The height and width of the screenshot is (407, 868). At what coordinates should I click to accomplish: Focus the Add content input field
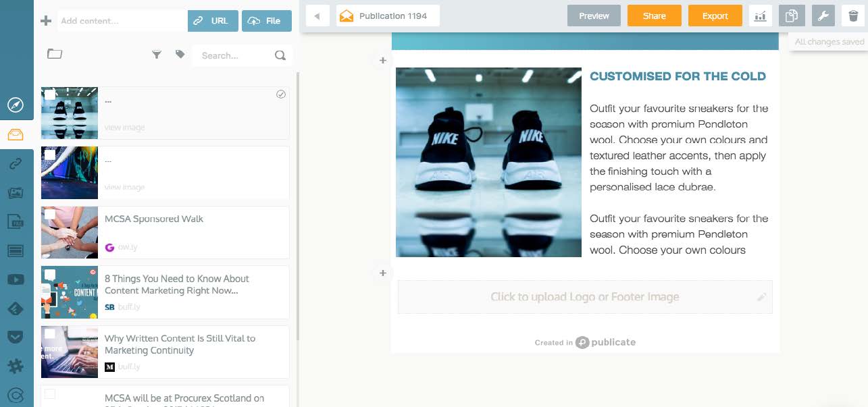(122, 21)
